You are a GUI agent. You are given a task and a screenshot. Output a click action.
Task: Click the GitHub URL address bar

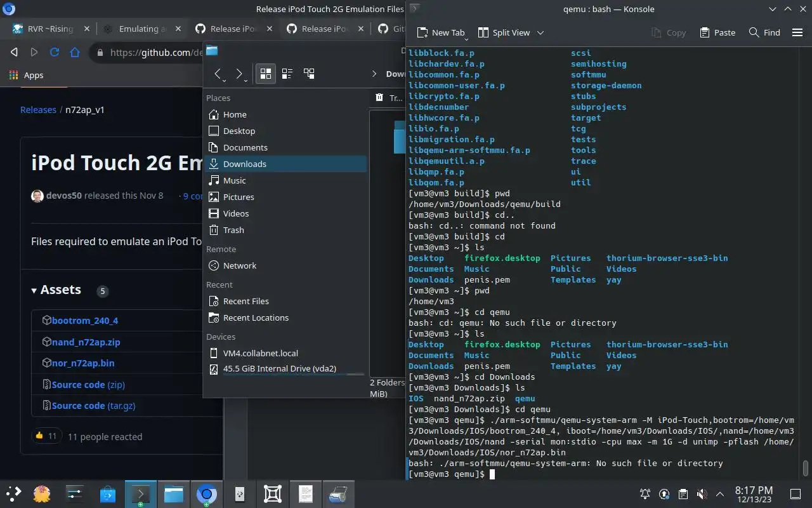155,53
